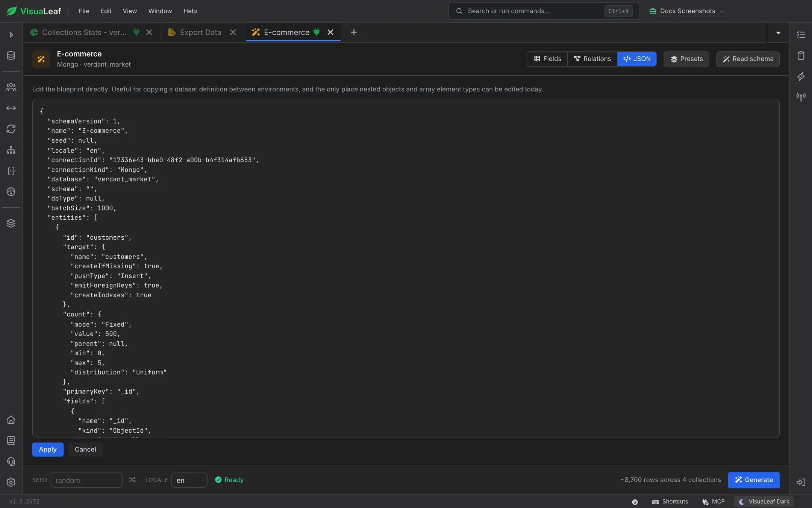This screenshot has width=812, height=508.
Task: Go to the home icon in sidebar
Action: click(x=11, y=420)
